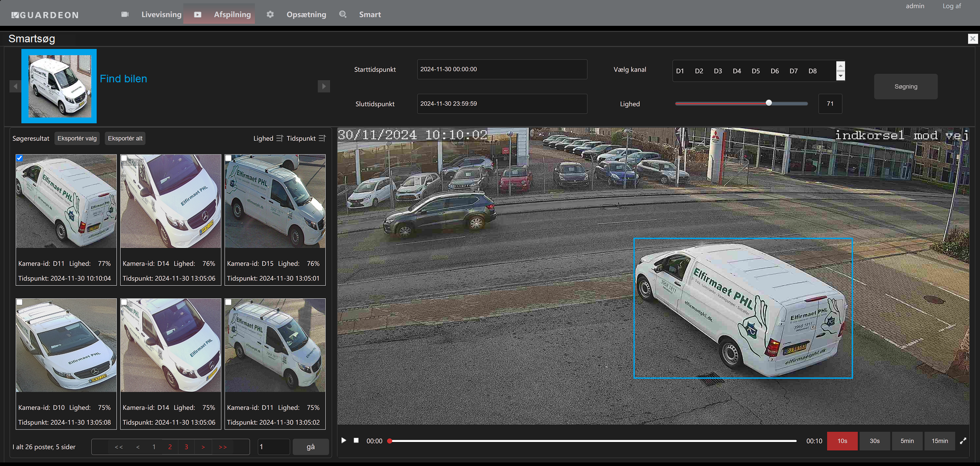This screenshot has width=980, height=466.
Task: Click the red timeline position marker
Action: pyautogui.click(x=390, y=441)
